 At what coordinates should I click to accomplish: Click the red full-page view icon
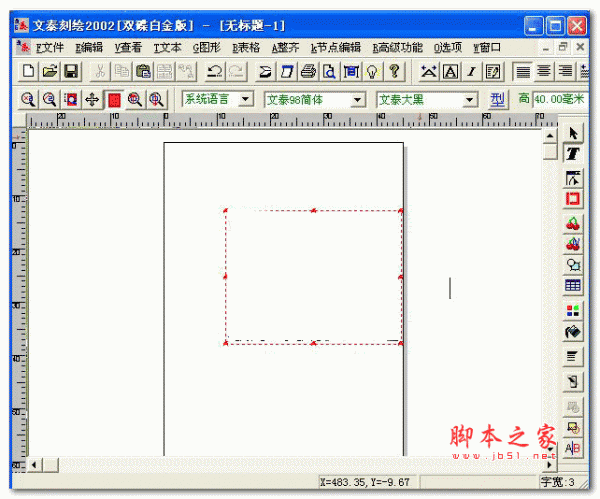(x=114, y=100)
